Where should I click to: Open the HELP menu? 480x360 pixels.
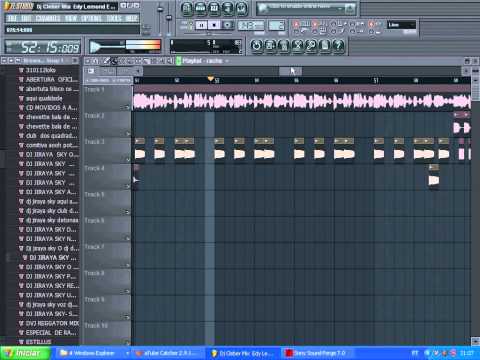(131, 18)
